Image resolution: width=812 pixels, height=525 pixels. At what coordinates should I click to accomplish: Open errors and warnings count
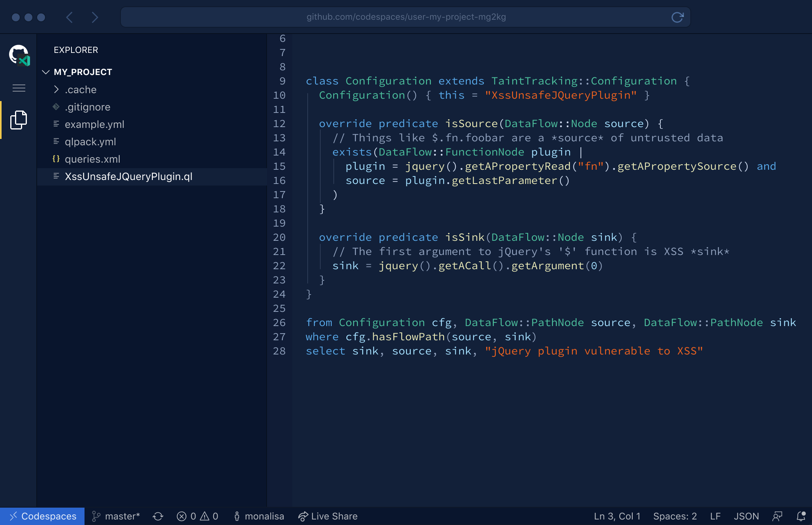(x=197, y=516)
